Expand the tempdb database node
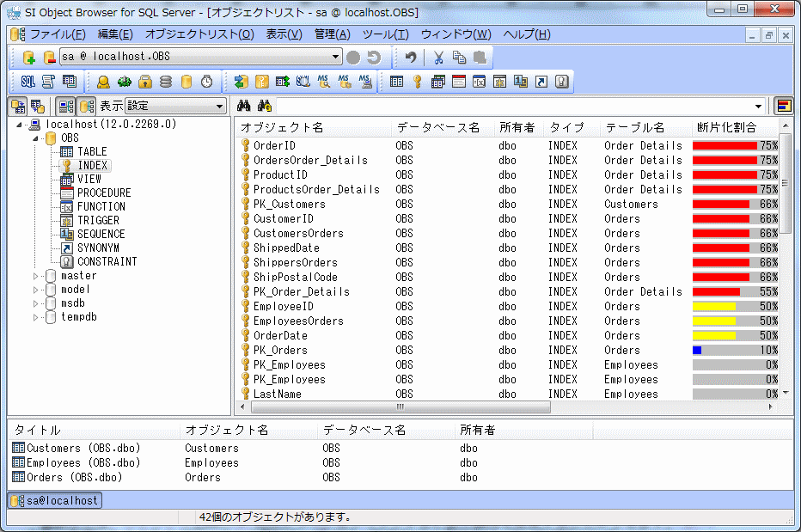801x532 pixels. (x=36, y=317)
